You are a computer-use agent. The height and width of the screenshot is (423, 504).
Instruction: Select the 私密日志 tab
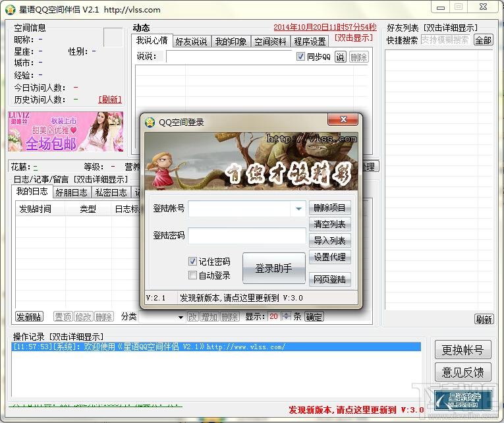tap(109, 192)
